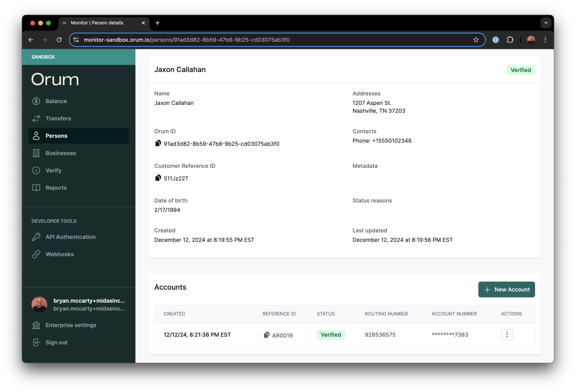Open the Verify page
Viewport: 576px width, 392px height.
click(53, 170)
